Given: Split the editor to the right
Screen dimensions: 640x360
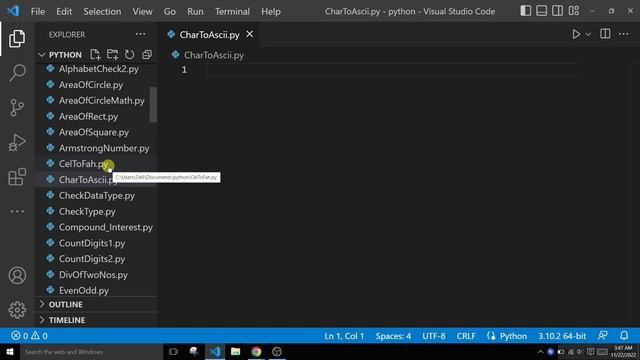Looking at the screenshot, I should [605, 34].
